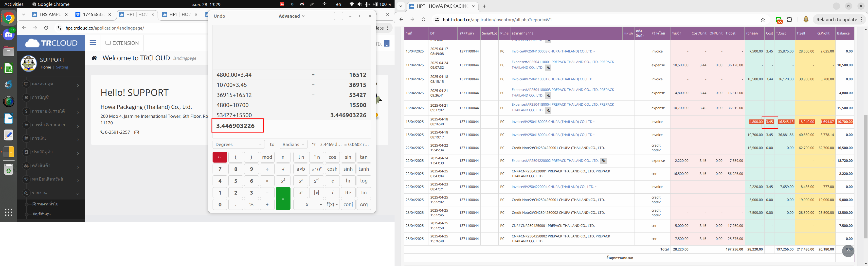The height and width of the screenshot is (266, 868).
Task: Click the email envelope icon next to phone number
Action: pyautogui.click(x=136, y=132)
